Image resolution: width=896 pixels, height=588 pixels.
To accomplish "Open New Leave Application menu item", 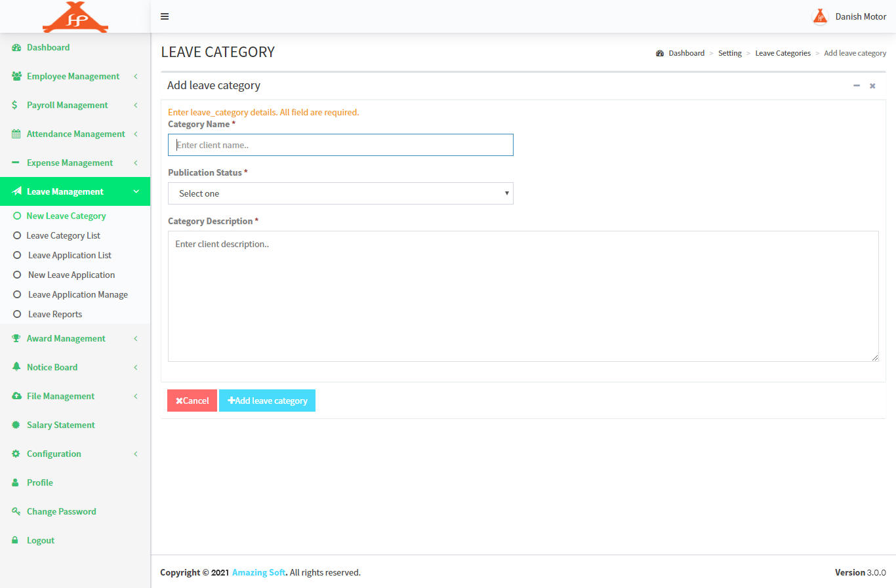I will point(71,275).
